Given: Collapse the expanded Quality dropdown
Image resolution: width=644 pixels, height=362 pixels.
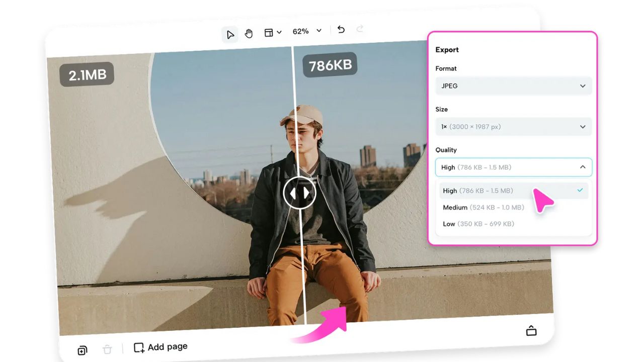Looking at the screenshot, I should (583, 166).
